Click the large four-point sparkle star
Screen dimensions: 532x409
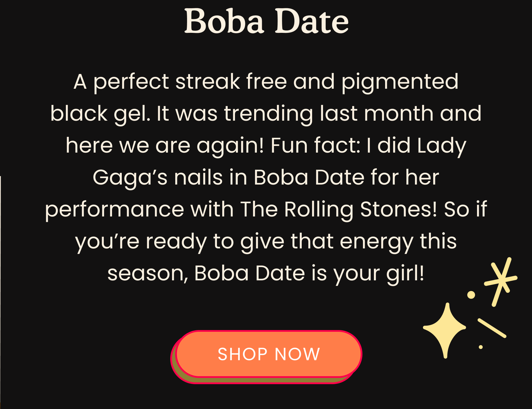pos(445,330)
